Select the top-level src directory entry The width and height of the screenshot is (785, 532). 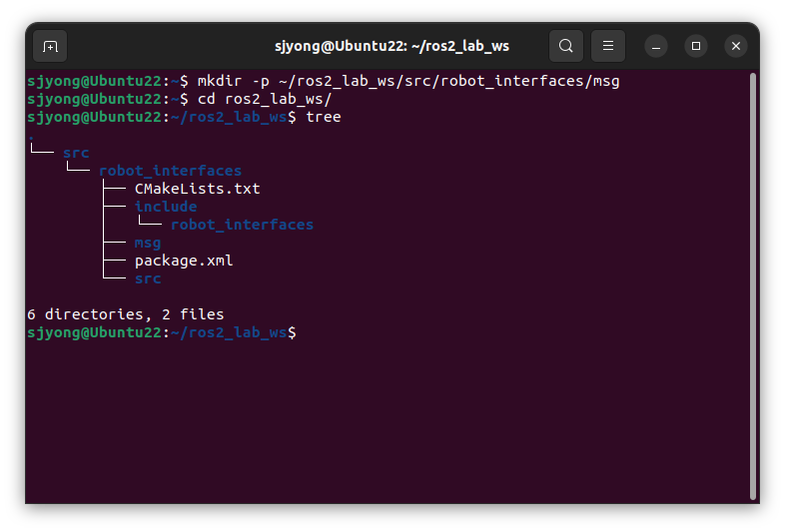click(76, 153)
